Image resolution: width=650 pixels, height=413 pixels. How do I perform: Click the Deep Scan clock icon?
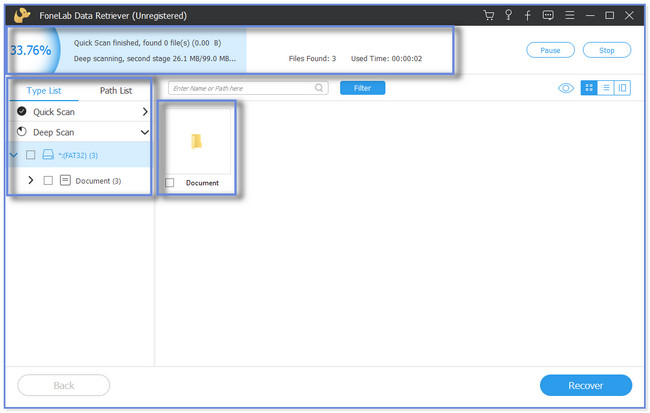point(22,132)
